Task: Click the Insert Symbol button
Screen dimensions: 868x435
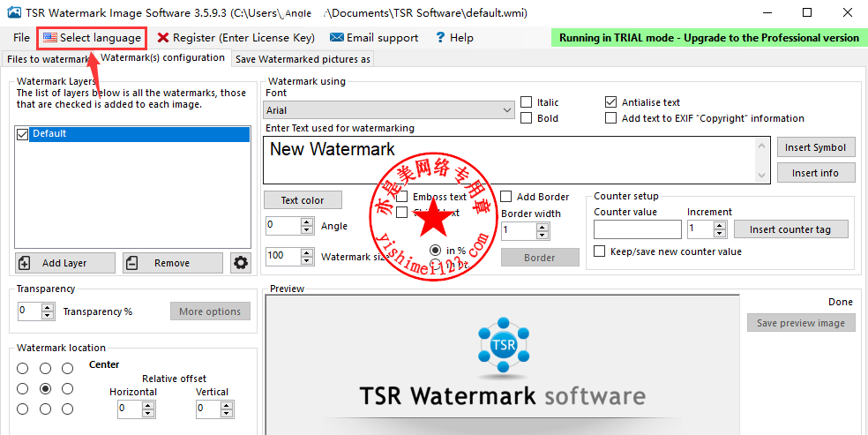Action: tap(815, 147)
